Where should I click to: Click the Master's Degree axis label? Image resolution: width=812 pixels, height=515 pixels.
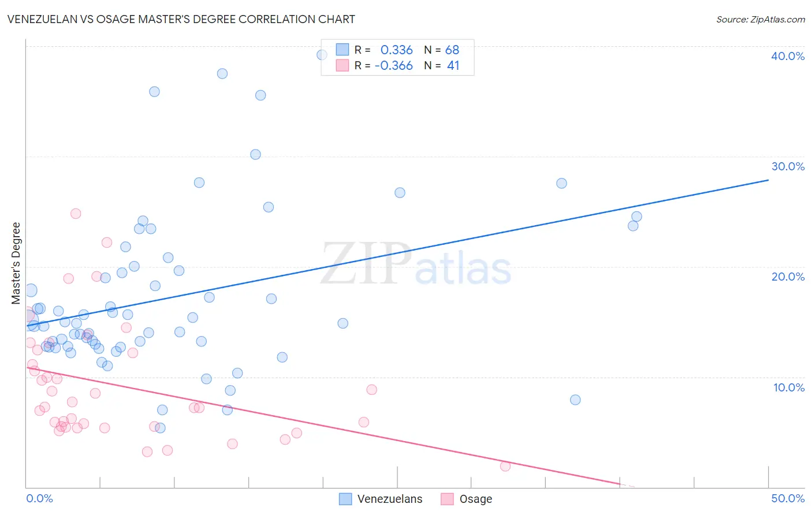click(x=16, y=263)
